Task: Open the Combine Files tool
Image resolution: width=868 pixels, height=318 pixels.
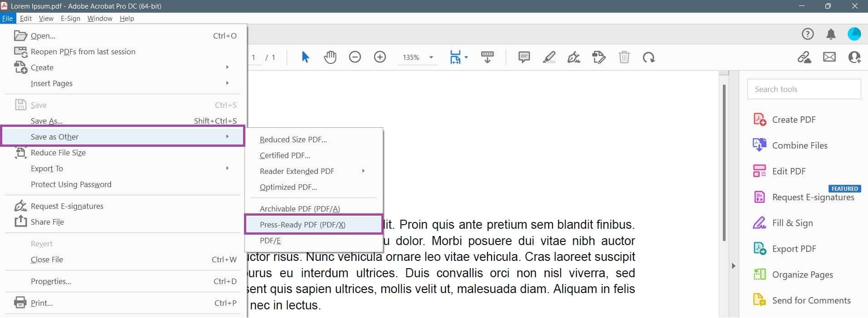Action: coord(800,145)
